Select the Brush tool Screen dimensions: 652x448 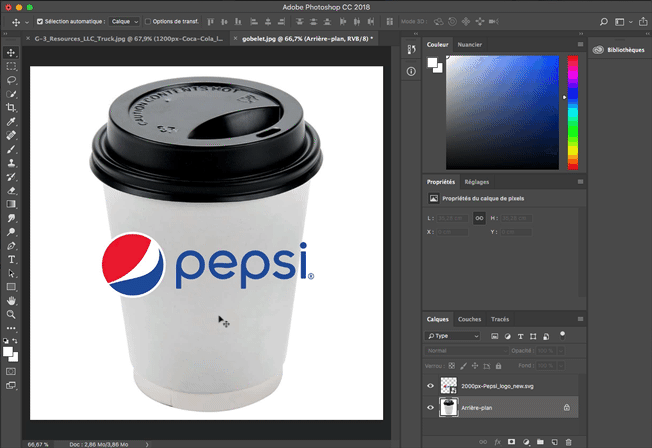tap(11, 149)
